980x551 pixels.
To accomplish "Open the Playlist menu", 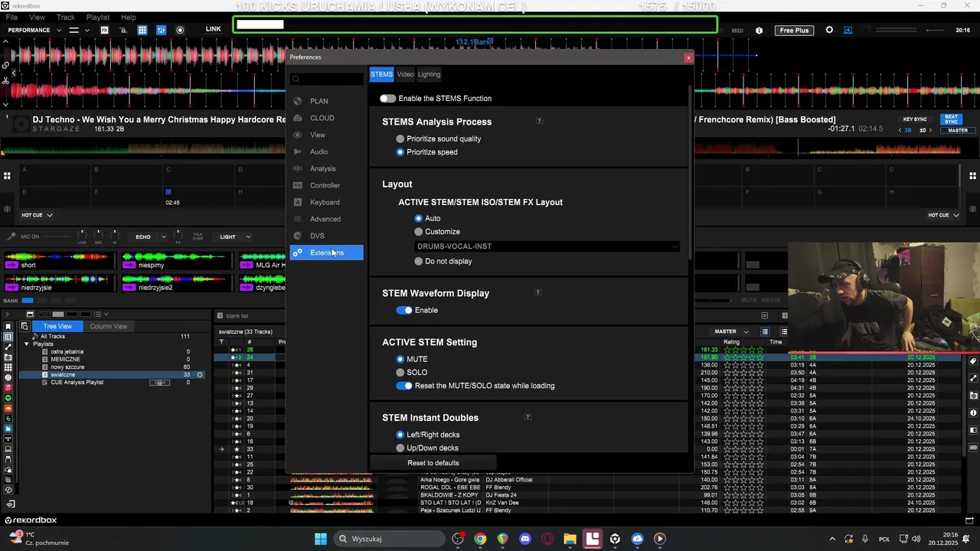I will [98, 17].
